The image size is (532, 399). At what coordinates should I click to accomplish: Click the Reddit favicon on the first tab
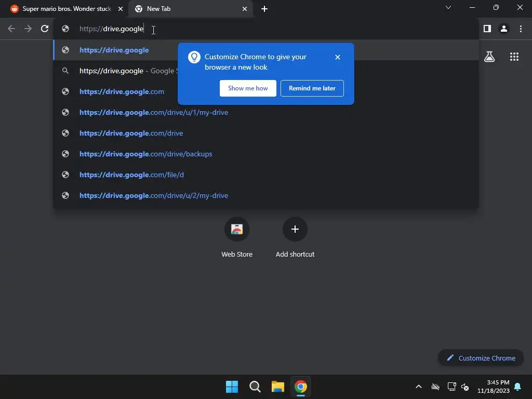point(14,9)
